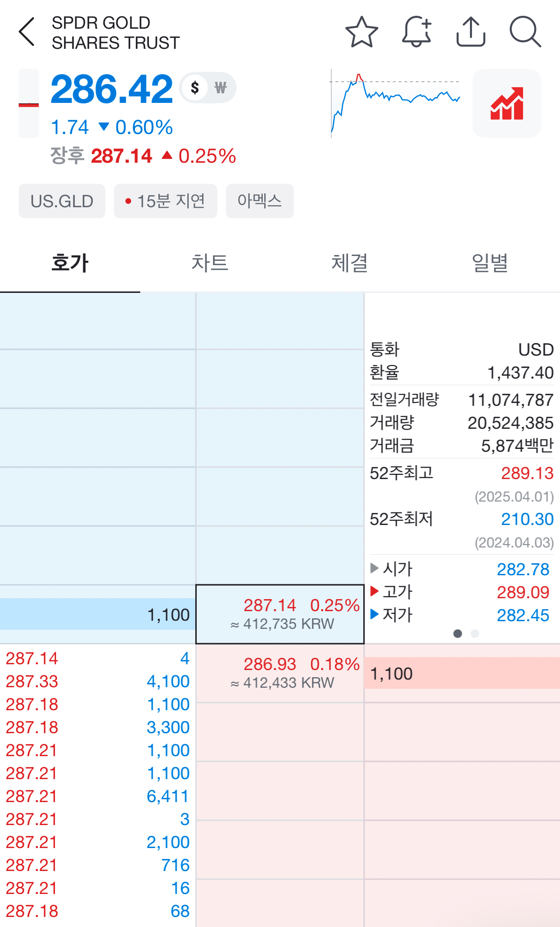Tap the trade row with quantity 2,100
Image resolution: width=560 pixels, height=927 pixels.
coord(98,842)
